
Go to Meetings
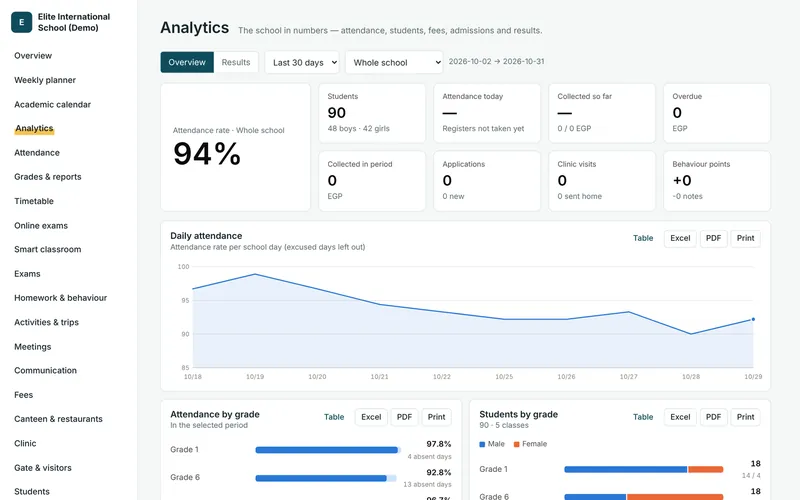click(33, 347)
